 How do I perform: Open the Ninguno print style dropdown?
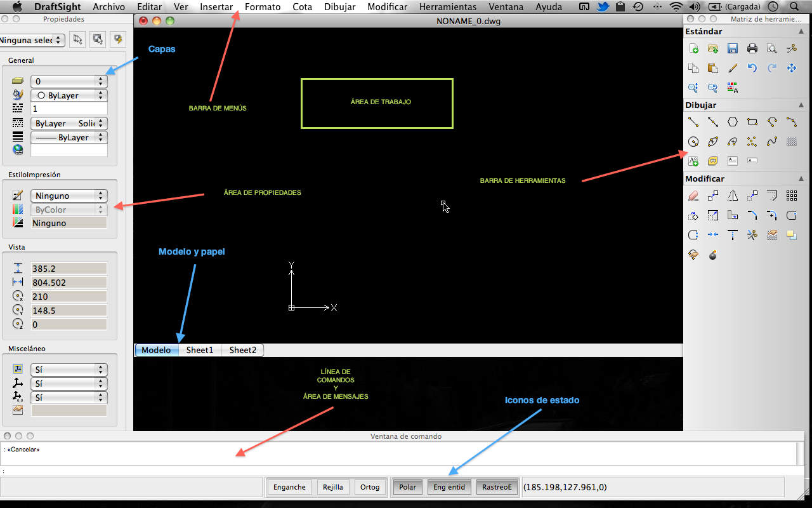click(x=69, y=196)
